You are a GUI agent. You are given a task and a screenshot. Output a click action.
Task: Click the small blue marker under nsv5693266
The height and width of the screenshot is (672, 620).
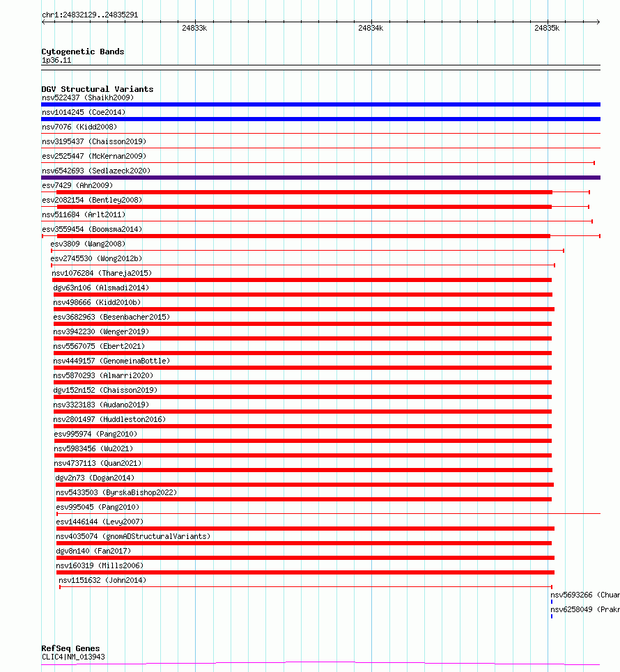point(552,602)
